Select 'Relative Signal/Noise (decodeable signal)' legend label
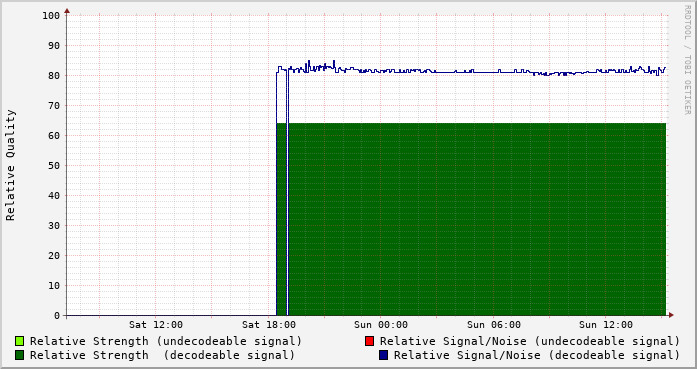The image size is (697, 369). (x=537, y=355)
